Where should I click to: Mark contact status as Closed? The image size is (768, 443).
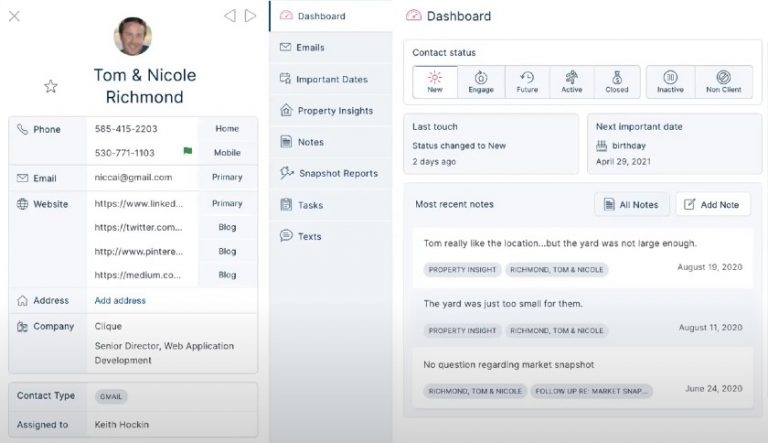tap(617, 82)
